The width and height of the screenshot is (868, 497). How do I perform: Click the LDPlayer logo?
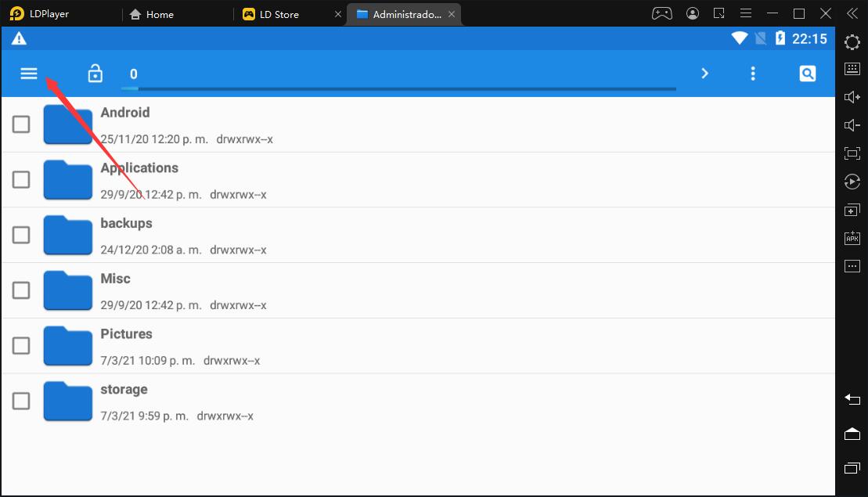click(x=17, y=14)
